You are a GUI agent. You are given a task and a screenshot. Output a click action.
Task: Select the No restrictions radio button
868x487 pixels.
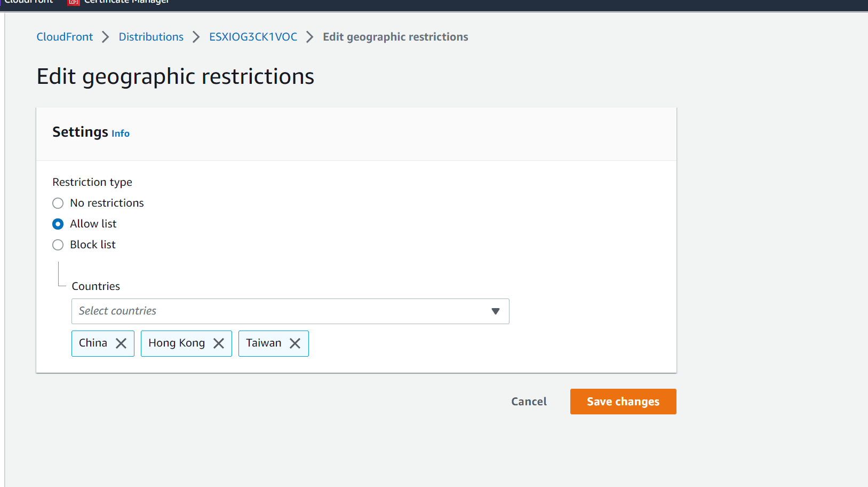[x=58, y=203]
